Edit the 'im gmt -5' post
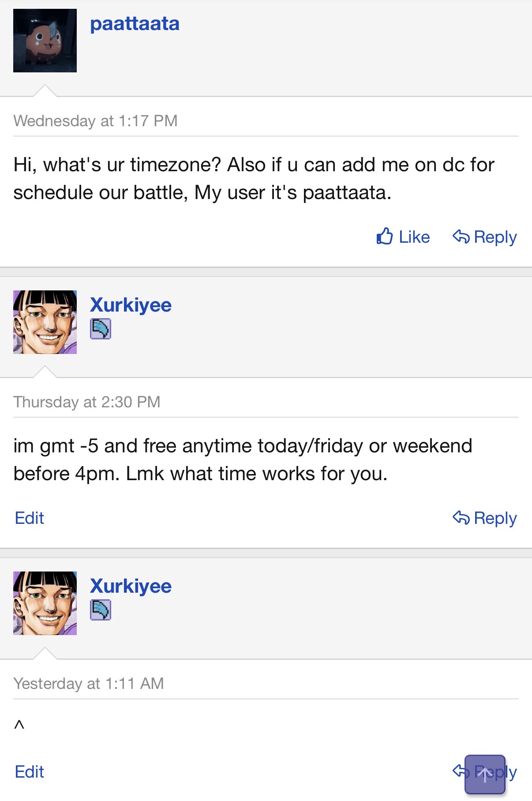 pos(30,518)
